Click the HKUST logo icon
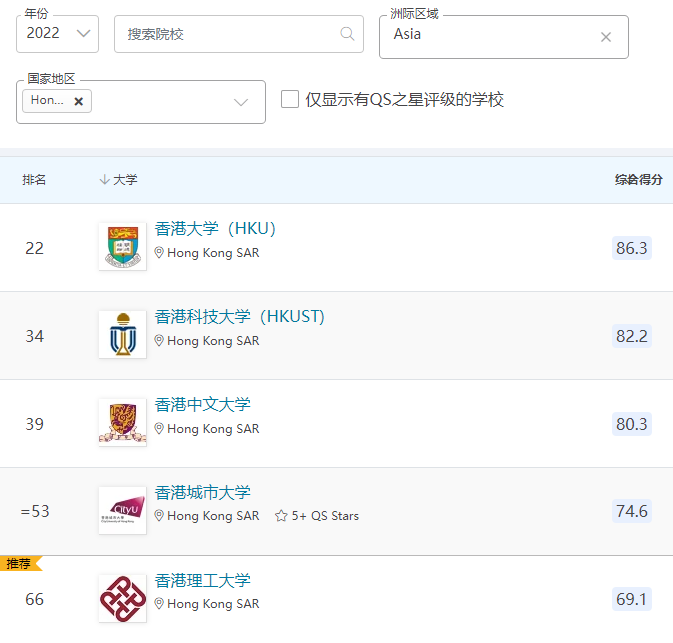The image size is (673, 643). pyautogui.click(x=122, y=335)
